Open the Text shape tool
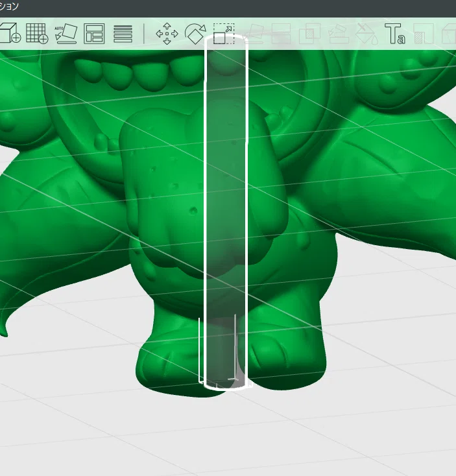This screenshot has height=476, width=456. (395, 33)
